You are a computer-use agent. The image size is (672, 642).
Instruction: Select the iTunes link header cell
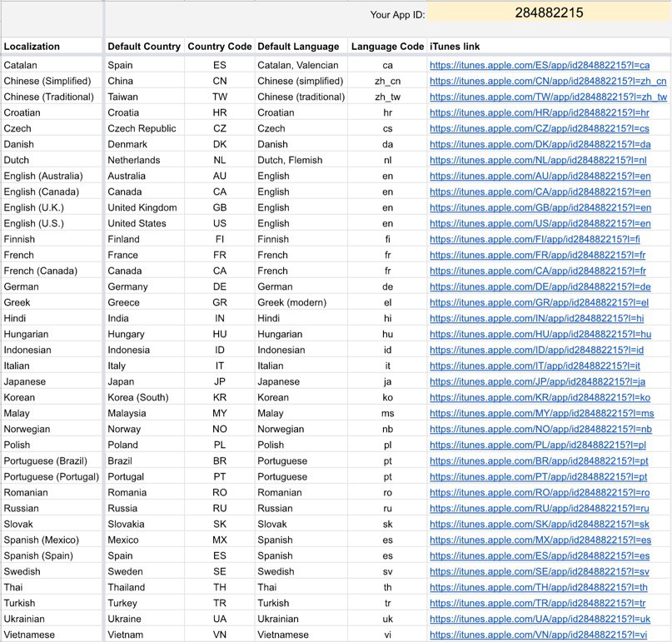549,47
